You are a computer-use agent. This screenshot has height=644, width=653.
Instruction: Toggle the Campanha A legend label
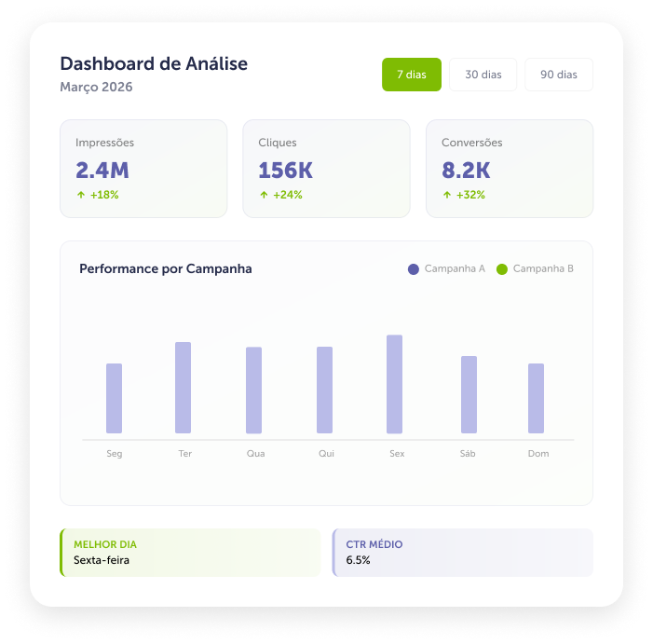tap(455, 268)
